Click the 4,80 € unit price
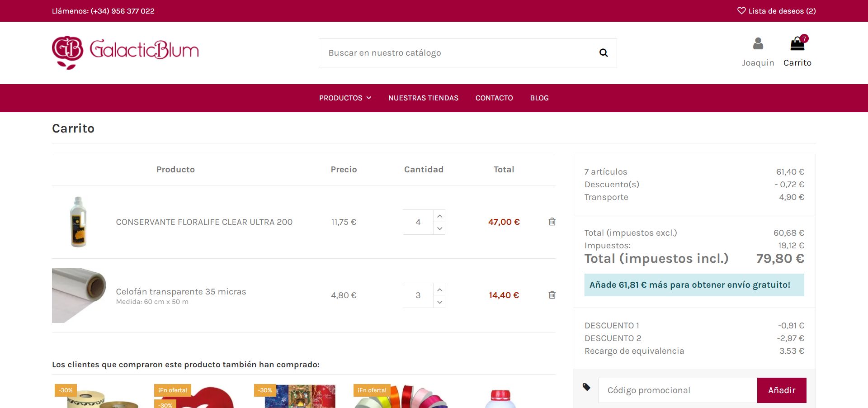The width and height of the screenshot is (868, 408). tap(344, 295)
